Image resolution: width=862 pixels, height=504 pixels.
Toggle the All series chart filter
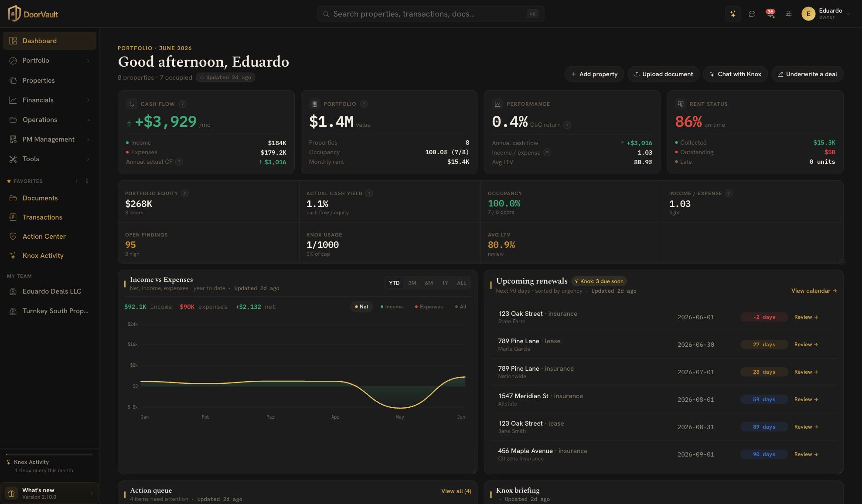pos(460,307)
